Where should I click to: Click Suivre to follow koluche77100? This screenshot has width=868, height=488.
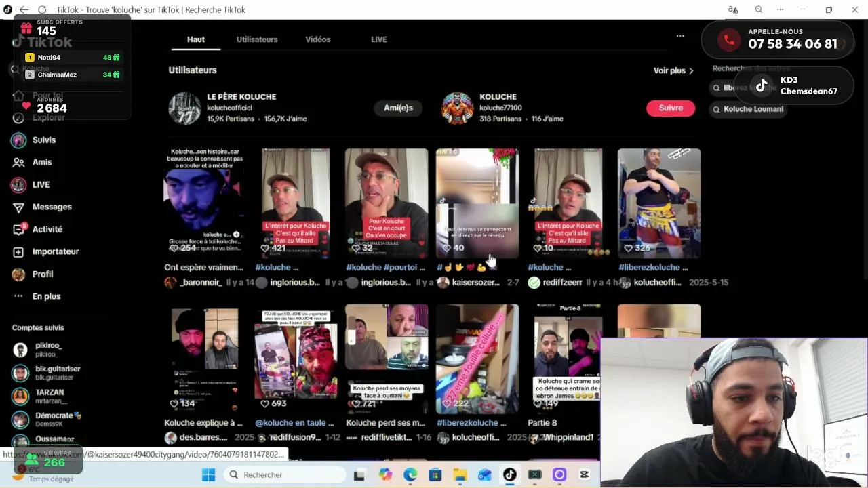coord(671,108)
